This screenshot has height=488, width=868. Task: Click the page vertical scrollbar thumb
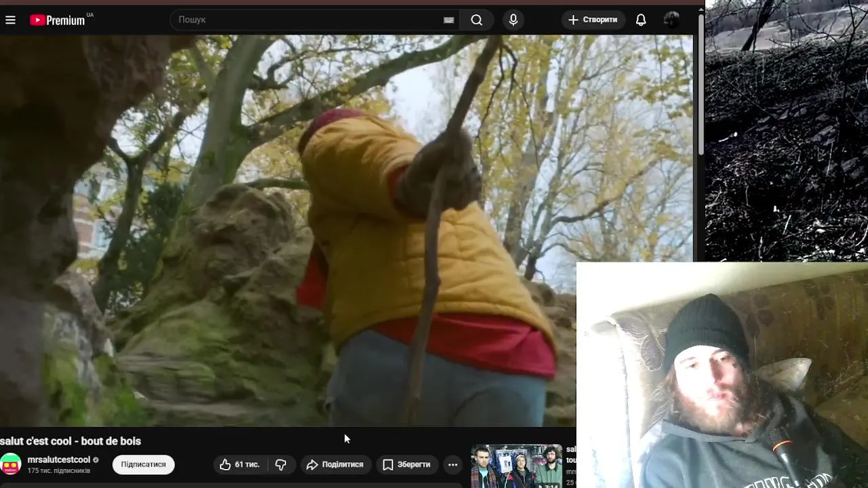click(x=701, y=85)
